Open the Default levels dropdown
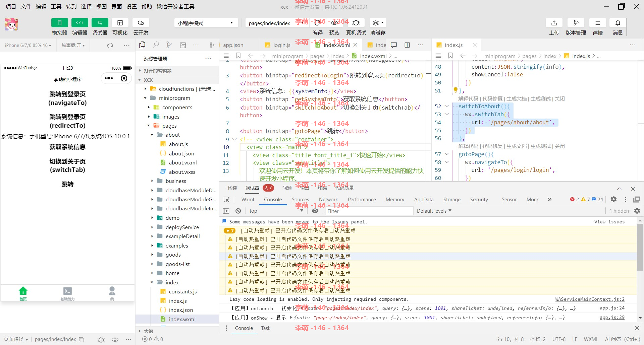The width and height of the screenshot is (644, 345). coord(434,211)
